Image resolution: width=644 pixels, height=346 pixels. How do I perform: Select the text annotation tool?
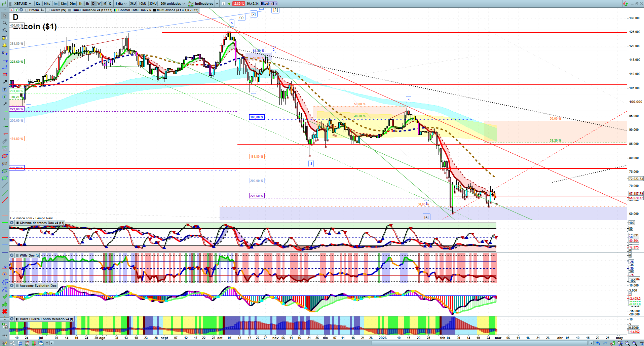coord(5,89)
